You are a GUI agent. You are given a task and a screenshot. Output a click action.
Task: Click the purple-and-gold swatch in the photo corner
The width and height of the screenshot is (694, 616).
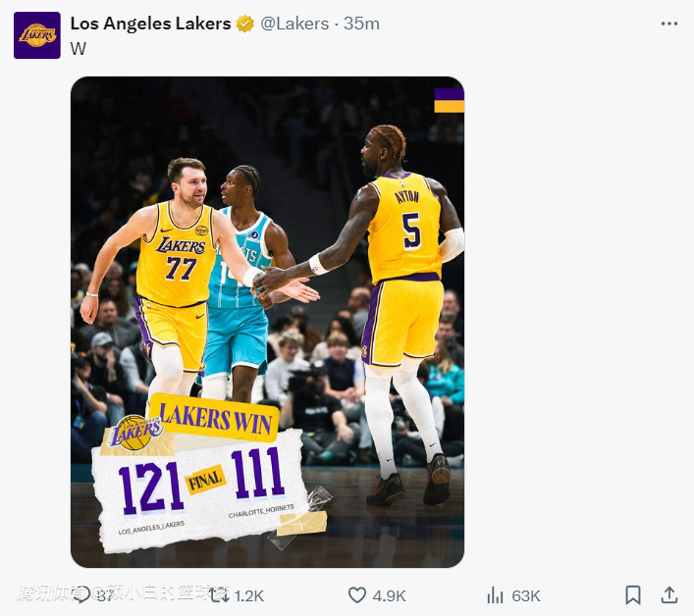pyautogui.click(x=449, y=100)
